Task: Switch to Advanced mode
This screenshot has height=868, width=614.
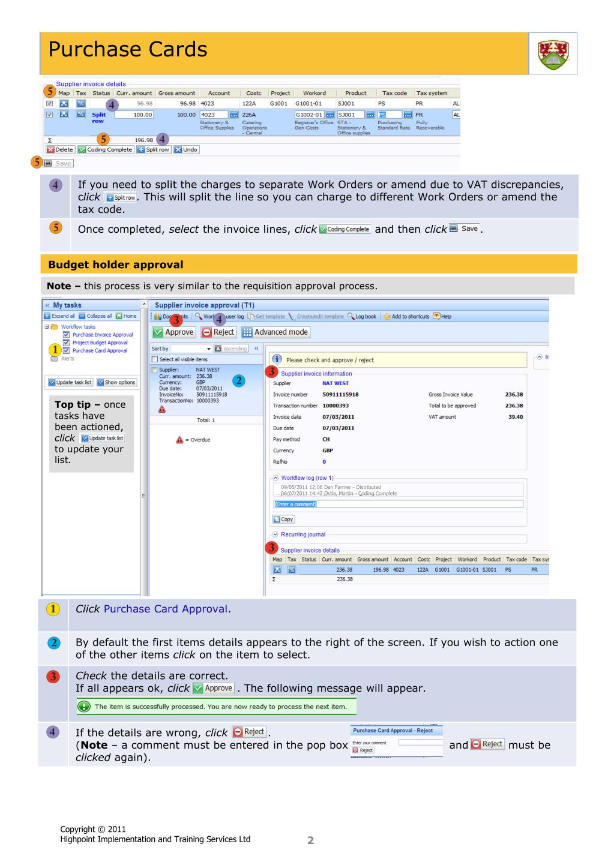Action: (275, 332)
